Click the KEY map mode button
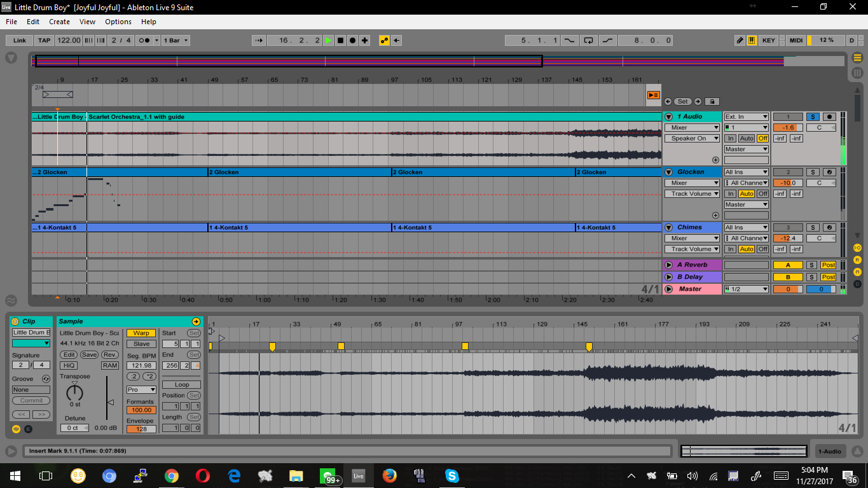This screenshot has height=488, width=868. pyautogui.click(x=768, y=40)
